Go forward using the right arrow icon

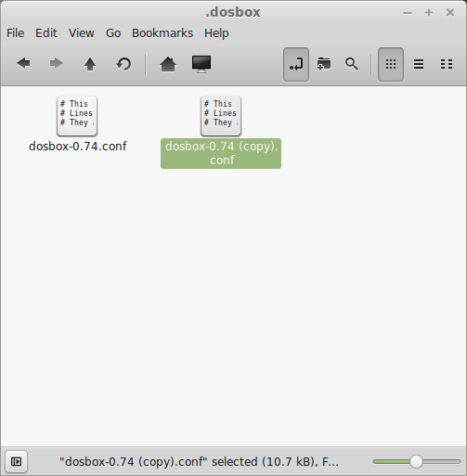coord(56,64)
